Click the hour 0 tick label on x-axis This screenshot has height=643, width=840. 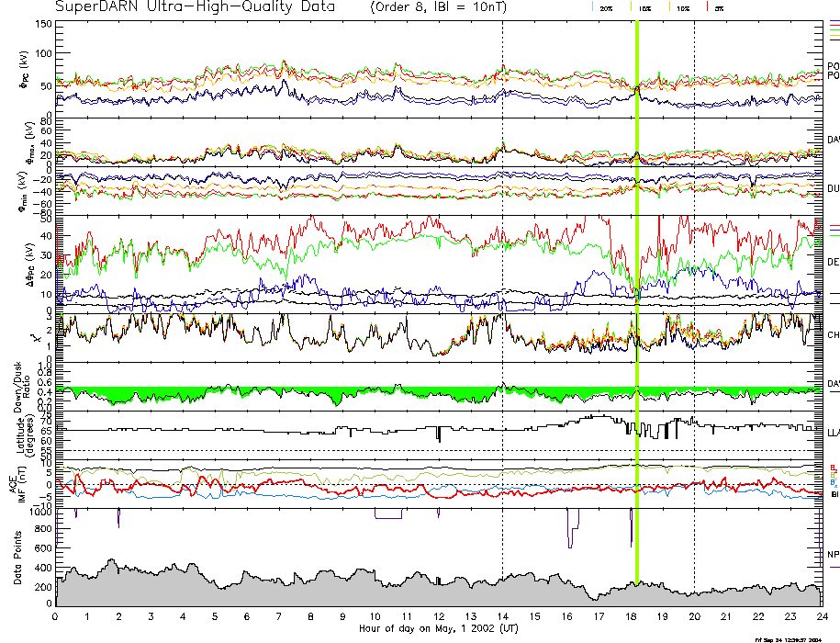56,617
